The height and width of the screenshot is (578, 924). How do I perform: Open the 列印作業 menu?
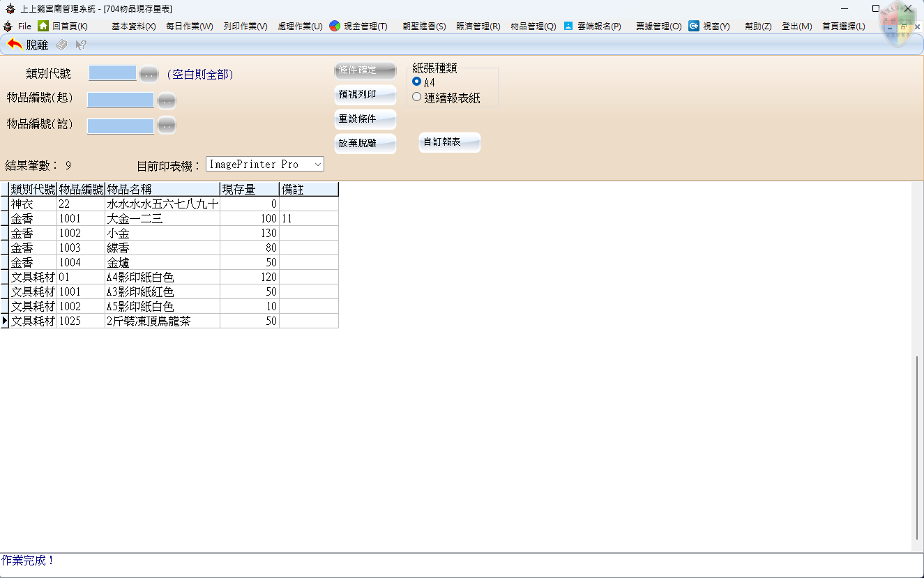245,26
